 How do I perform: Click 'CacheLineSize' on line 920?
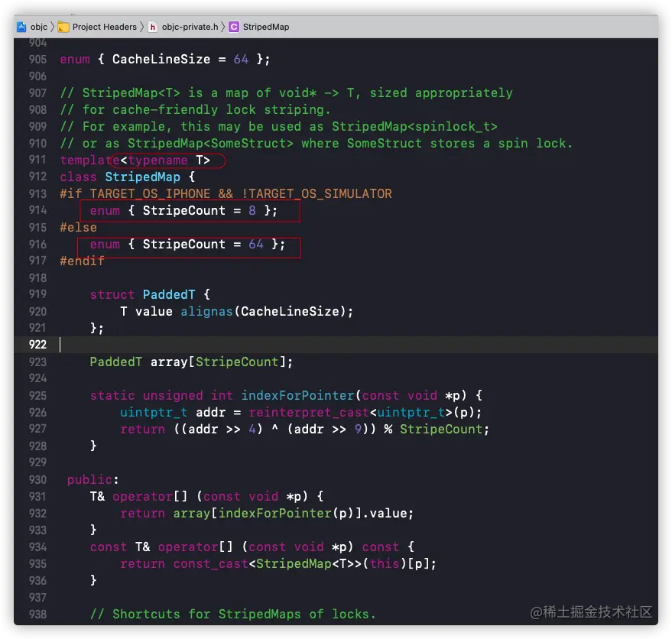pyautogui.click(x=290, y=312)
